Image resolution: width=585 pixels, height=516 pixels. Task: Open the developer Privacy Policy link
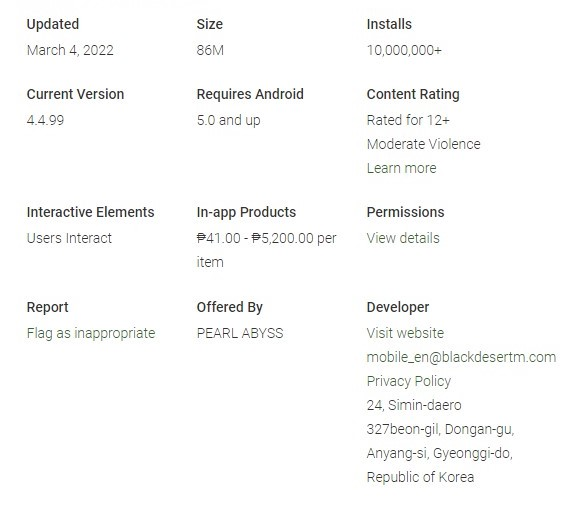point(409,381)
